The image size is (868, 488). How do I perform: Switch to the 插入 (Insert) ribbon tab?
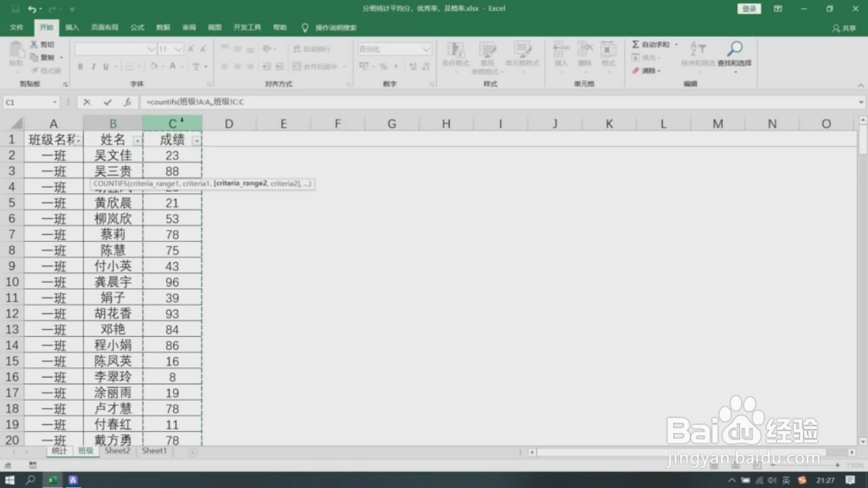pos(72,28)
